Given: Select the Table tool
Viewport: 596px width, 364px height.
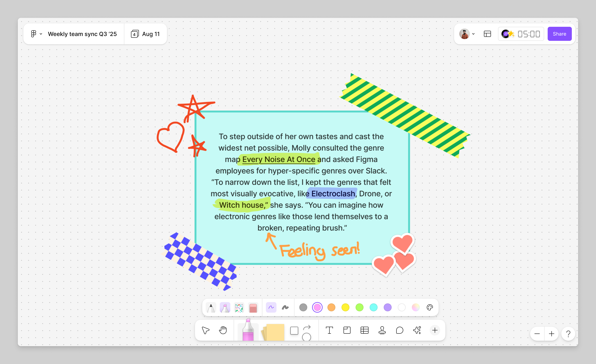Looking at the screenshot, I should pos(364,330).
